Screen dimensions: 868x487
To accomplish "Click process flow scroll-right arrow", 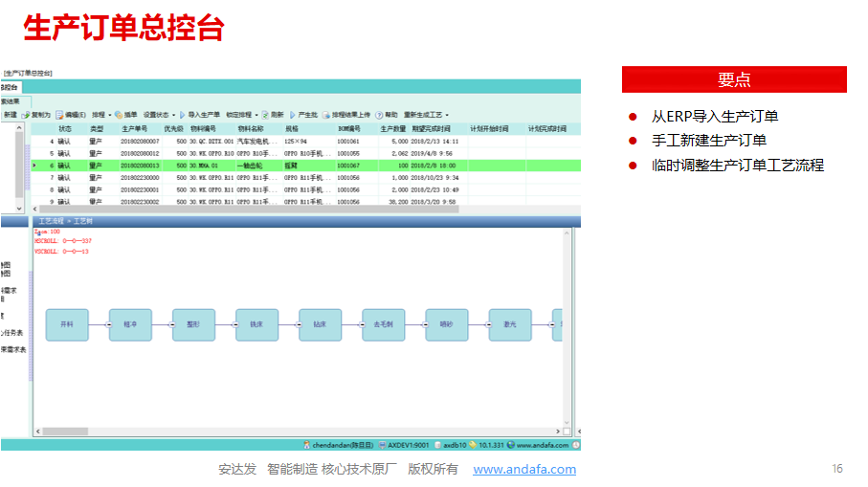I will (x=557, y=432).
